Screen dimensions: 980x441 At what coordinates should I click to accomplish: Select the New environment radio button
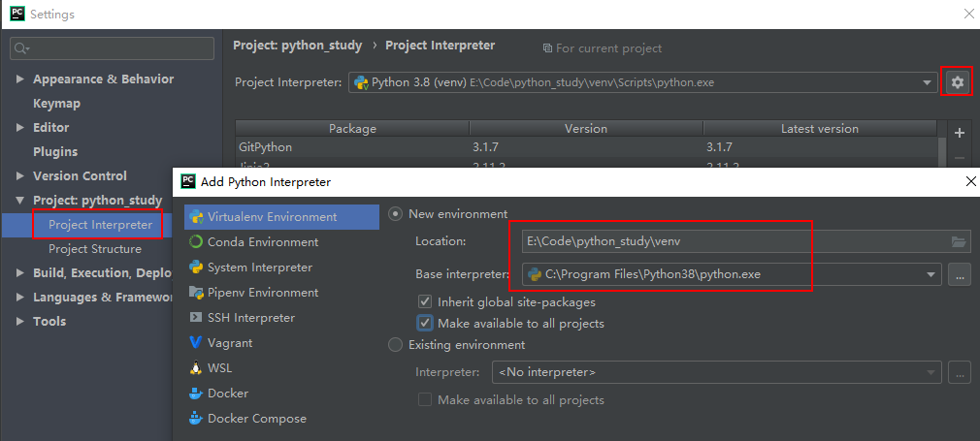click(395, 213)
